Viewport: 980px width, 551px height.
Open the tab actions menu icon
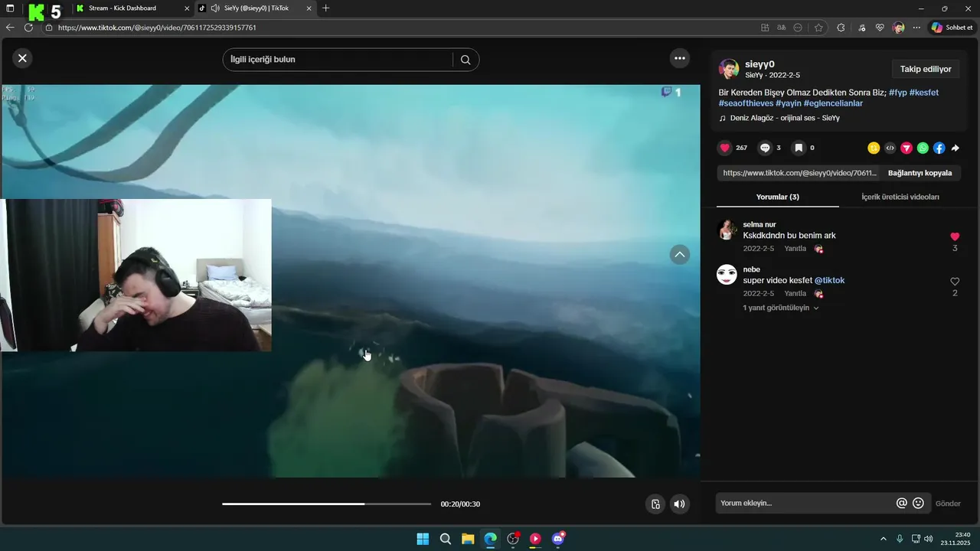pos(10,8)
